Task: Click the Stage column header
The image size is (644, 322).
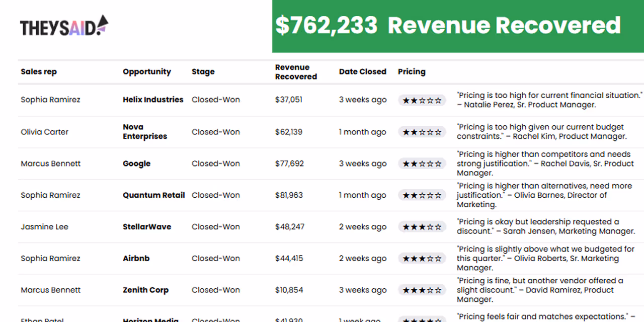Action: pyautogui.click(x=203, y=71)
